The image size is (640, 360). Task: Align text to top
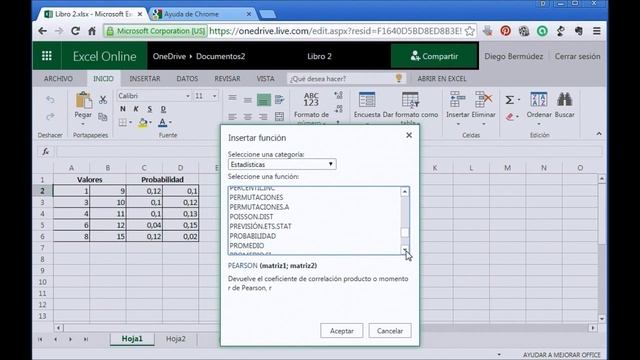tap(233, 98)
